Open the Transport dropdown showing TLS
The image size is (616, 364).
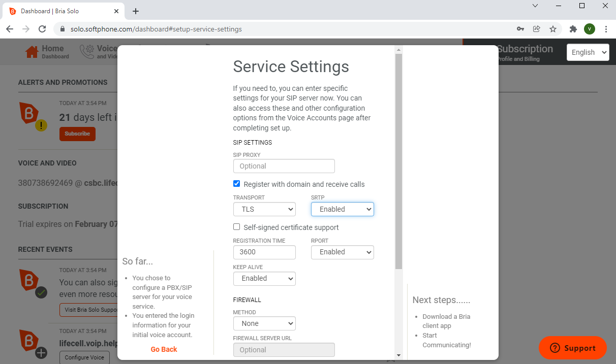[264, 209]
